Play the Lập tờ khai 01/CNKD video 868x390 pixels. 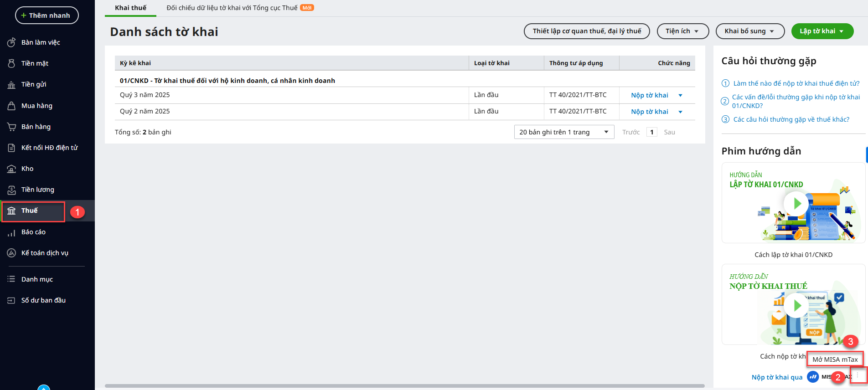click(796, 203)
